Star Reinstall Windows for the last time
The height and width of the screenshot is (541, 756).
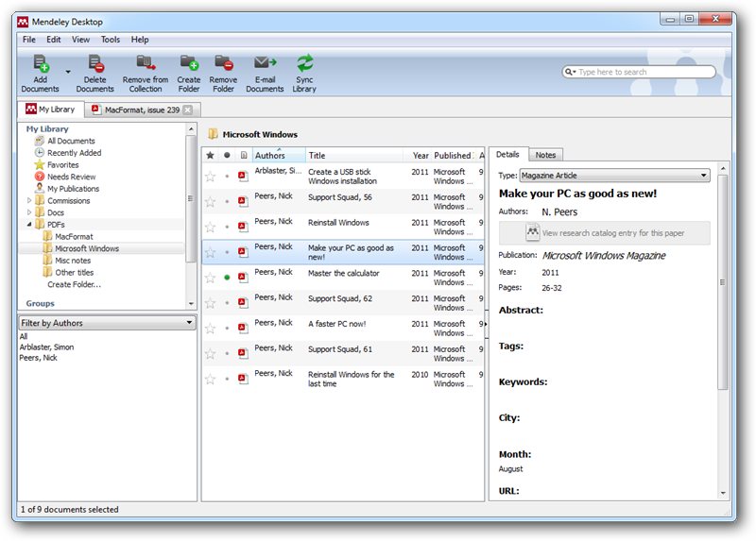point(210,380)
